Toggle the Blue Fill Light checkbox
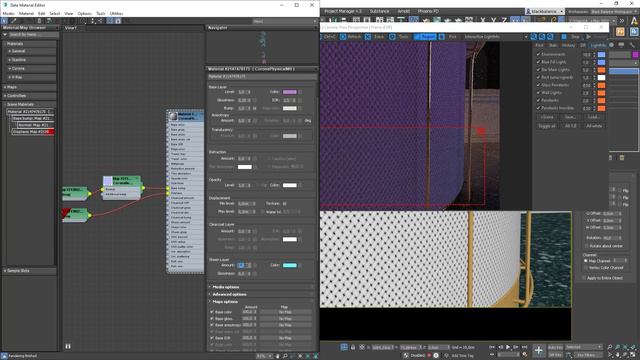The height and width of the screenshot is (360, 640). [538, 62]
